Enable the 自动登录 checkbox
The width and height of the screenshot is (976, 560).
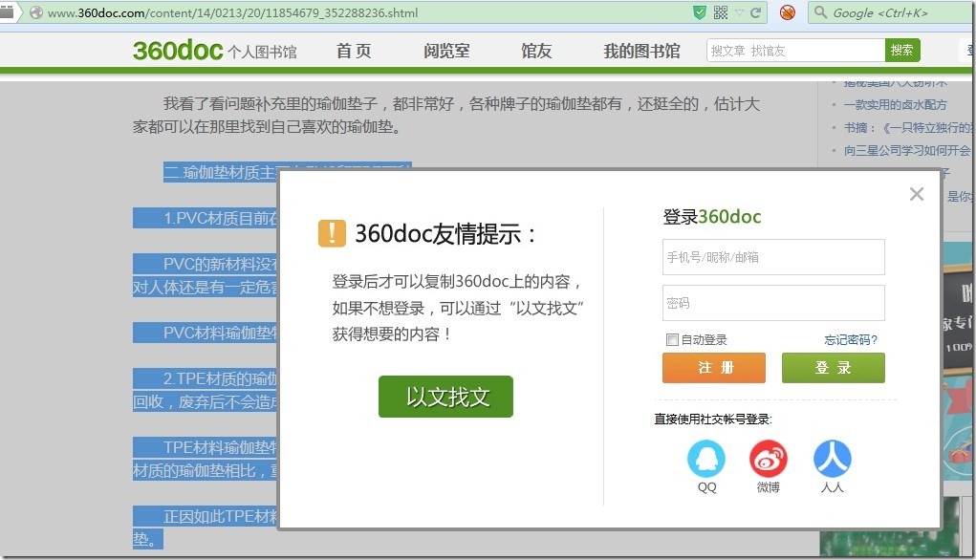pyautogui.click(x=672, y=340)
